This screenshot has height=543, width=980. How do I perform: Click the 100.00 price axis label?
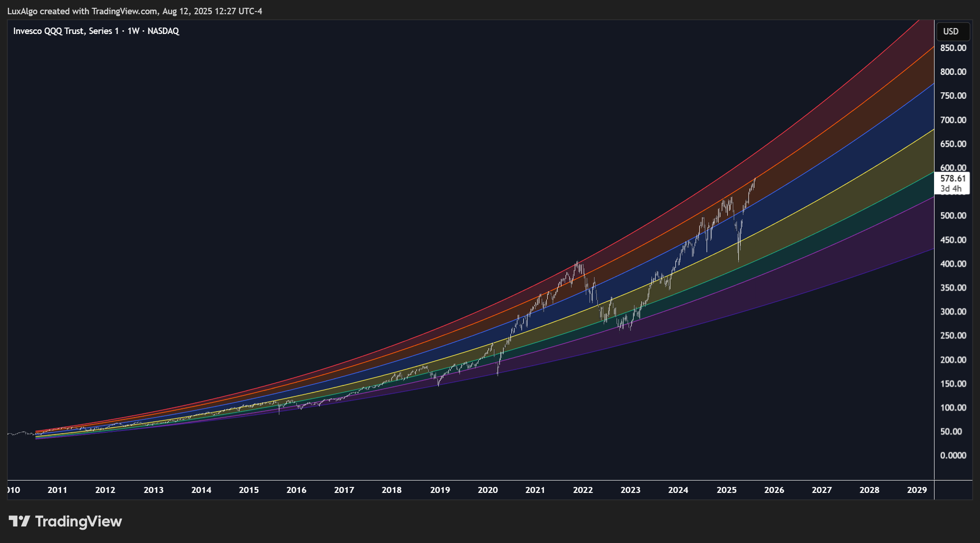pyautogui.click(x=953, y=407)
